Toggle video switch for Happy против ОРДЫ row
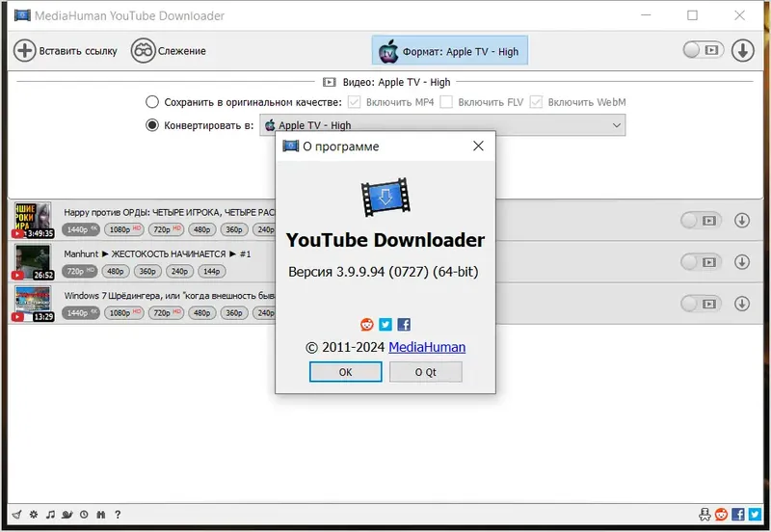 702,221
